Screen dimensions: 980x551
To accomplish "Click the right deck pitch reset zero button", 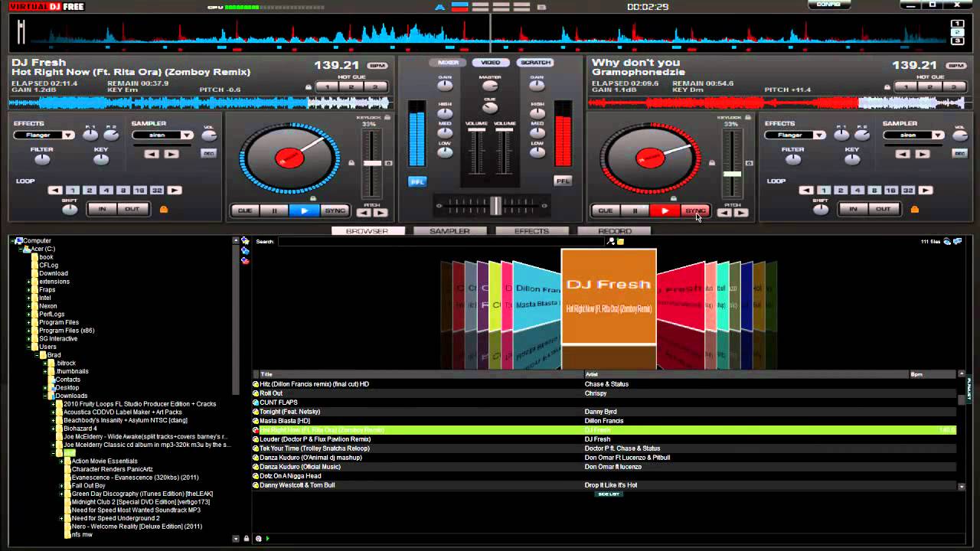I will [749, 163].
